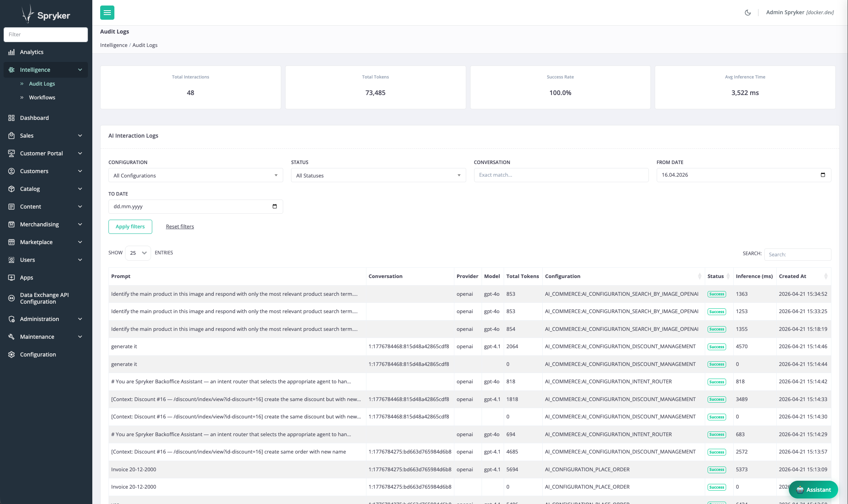Open the Audit Logs submenu item

(42, 84)
